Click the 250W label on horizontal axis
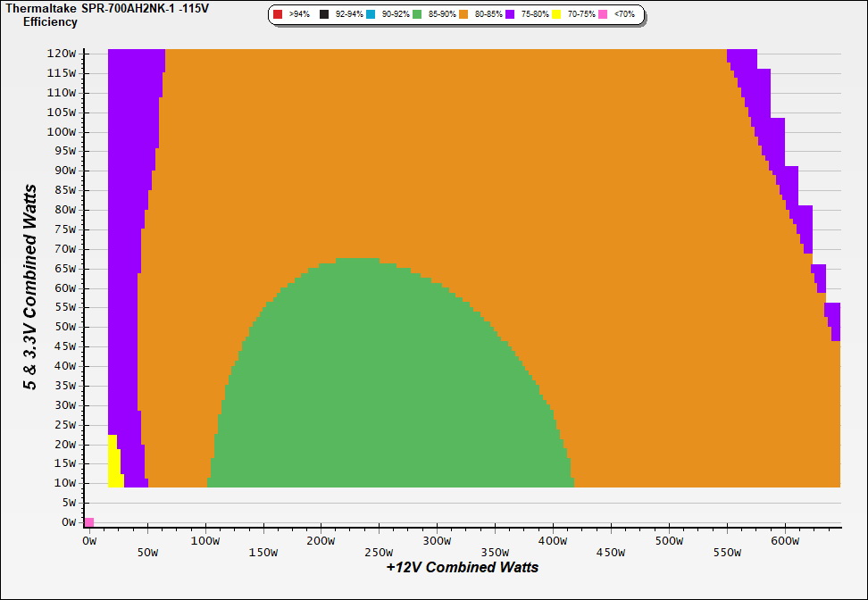 click(379, 541)
